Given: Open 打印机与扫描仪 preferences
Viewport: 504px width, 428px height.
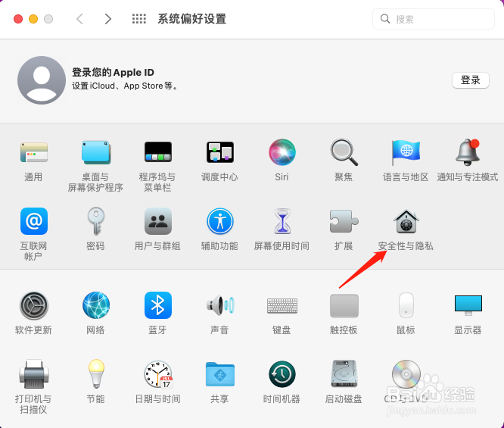Looking at the screenshot, I should coord(34,374).
